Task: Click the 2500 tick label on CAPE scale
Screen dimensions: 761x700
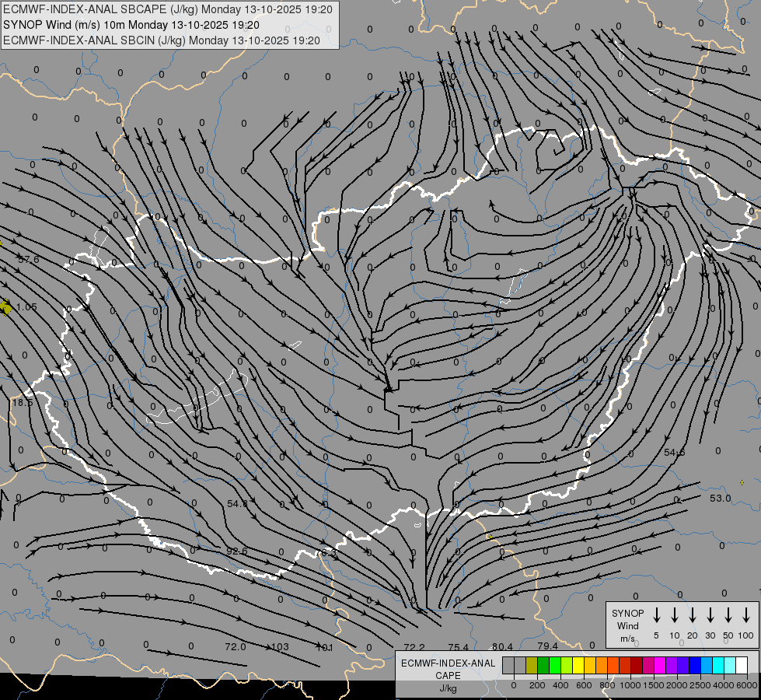Action: (700, 685)
